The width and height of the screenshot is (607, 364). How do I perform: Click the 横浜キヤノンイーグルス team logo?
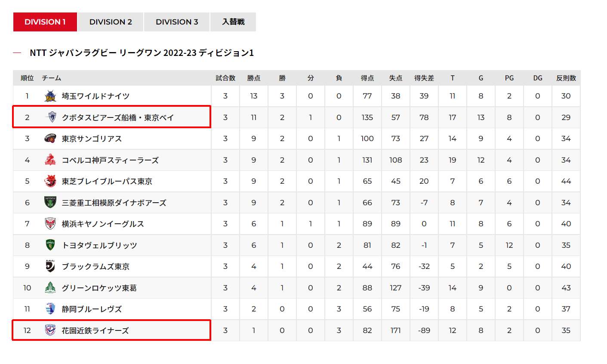tap(50, 224)
